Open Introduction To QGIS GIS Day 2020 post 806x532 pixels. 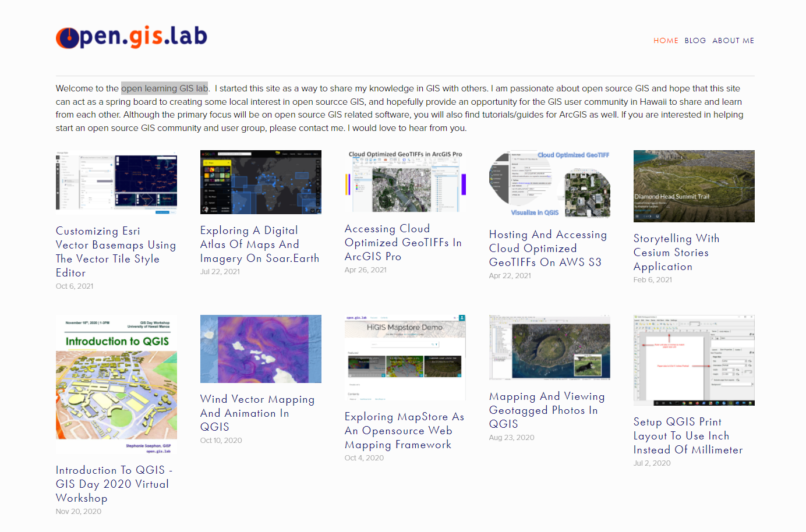pyautogui.click(x=114, y=484)
